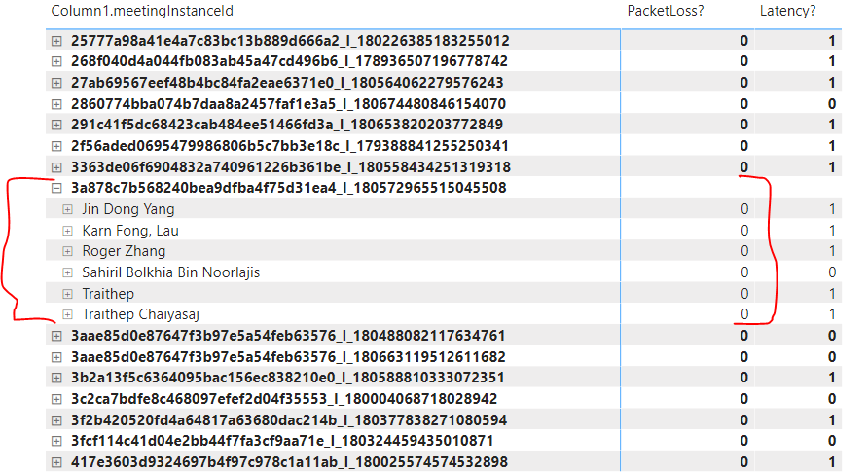Select Latency value for Jin Dong Yang
Viewport: 868px width, 472px height.
832,209
